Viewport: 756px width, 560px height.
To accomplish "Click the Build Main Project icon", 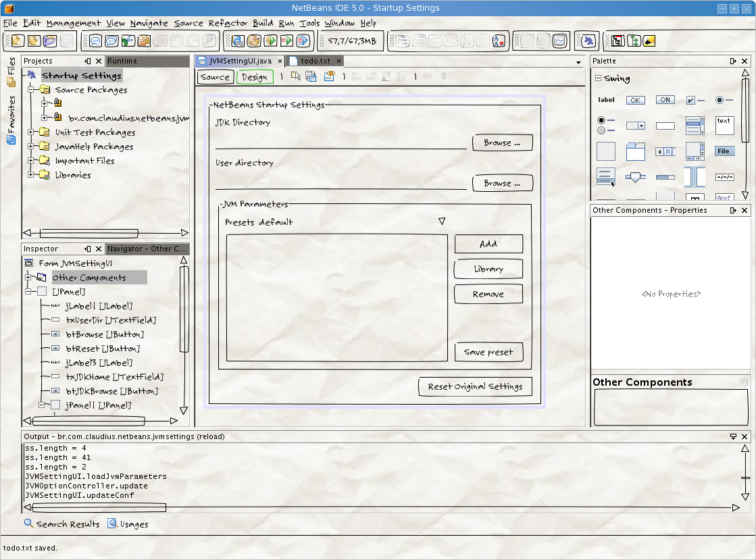I will click(238, 41).
